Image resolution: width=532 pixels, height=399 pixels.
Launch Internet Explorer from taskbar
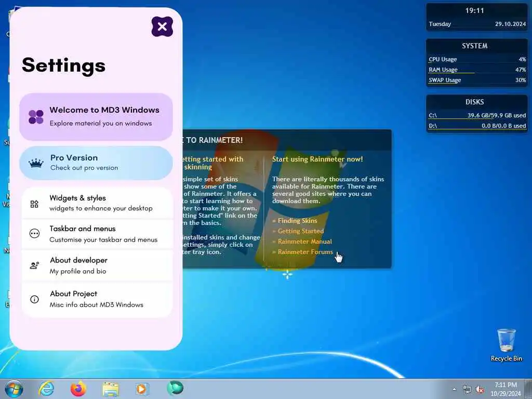coord(46,389)
